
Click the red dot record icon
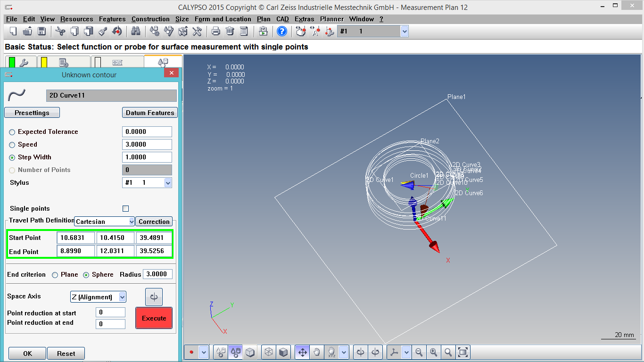(192, 352)
